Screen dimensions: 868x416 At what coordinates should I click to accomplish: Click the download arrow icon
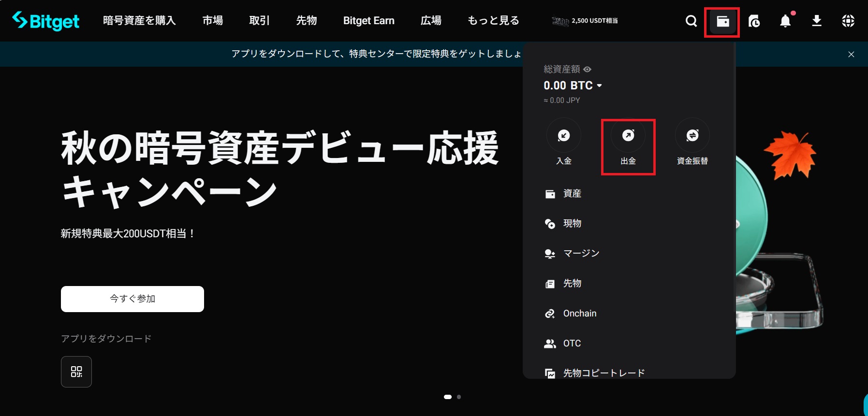(x=817, y=21)
